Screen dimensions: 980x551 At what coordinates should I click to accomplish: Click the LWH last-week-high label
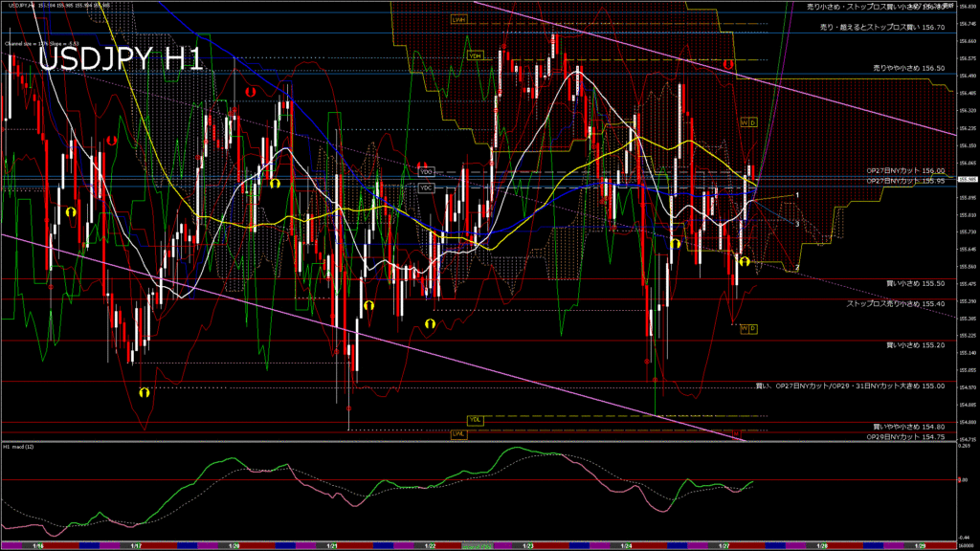[x=459, y=19]
